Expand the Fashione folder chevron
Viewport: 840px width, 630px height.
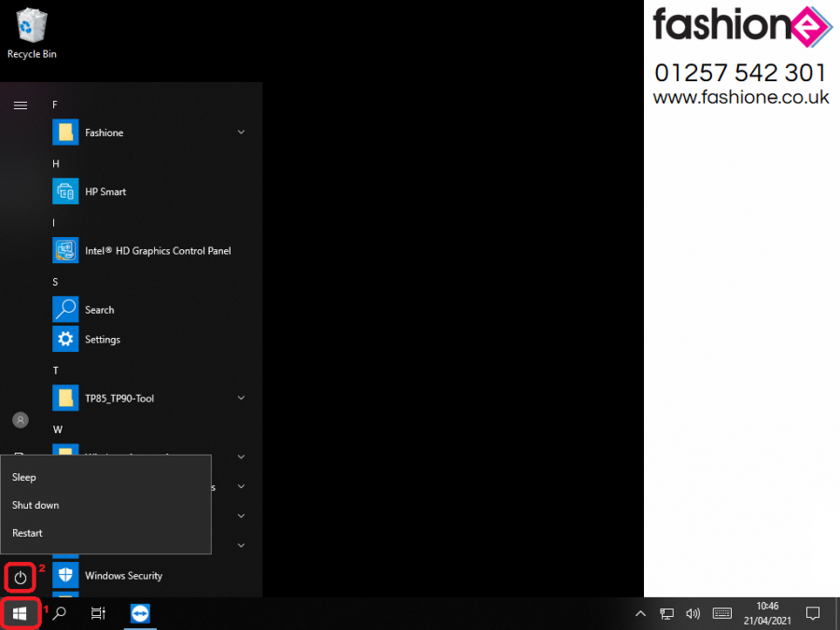point(241,133)
